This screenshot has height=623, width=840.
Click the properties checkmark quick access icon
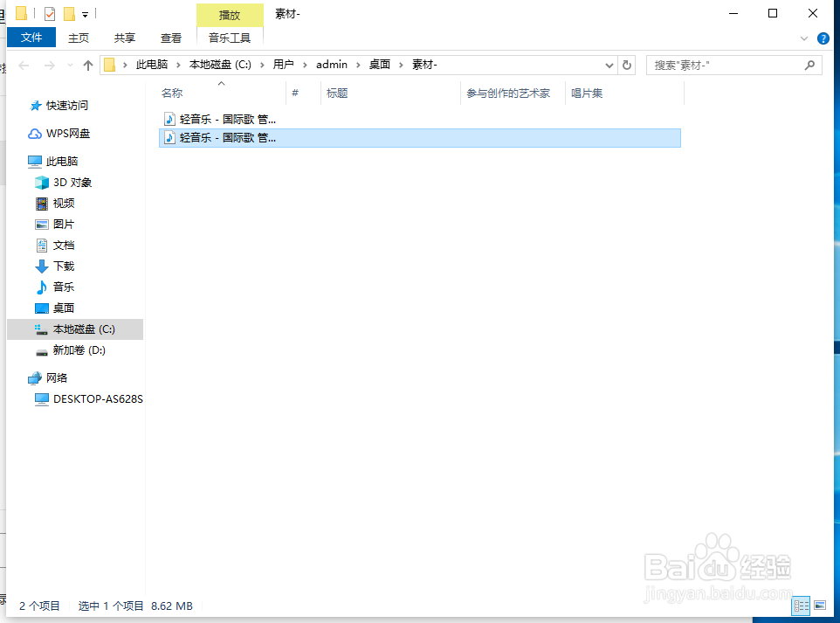(49, 13)
